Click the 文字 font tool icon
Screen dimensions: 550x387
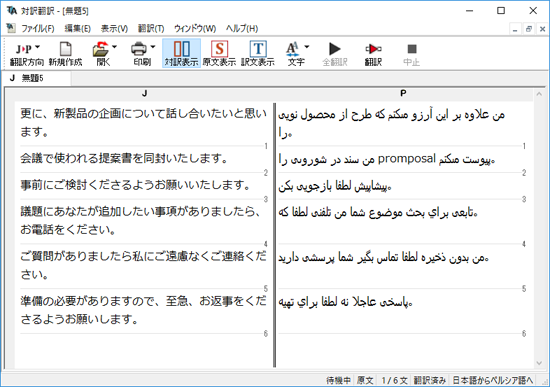point(292,49)
